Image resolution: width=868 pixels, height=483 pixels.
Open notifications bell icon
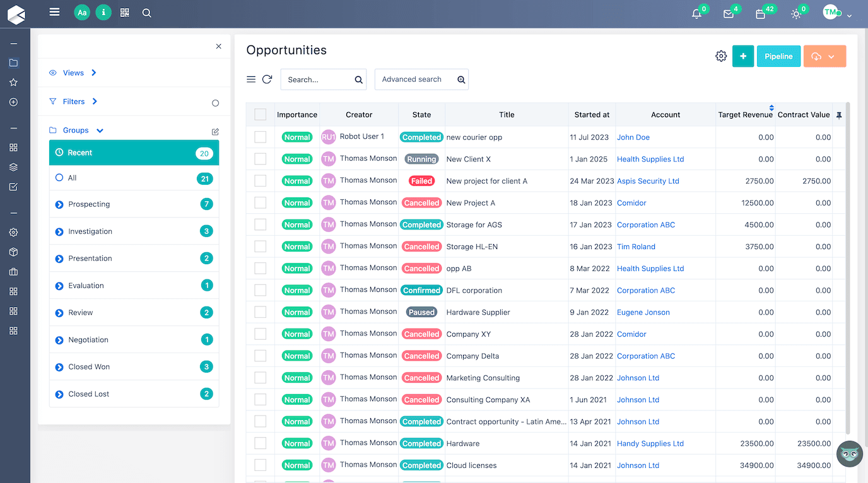click(x=696, y=14)
